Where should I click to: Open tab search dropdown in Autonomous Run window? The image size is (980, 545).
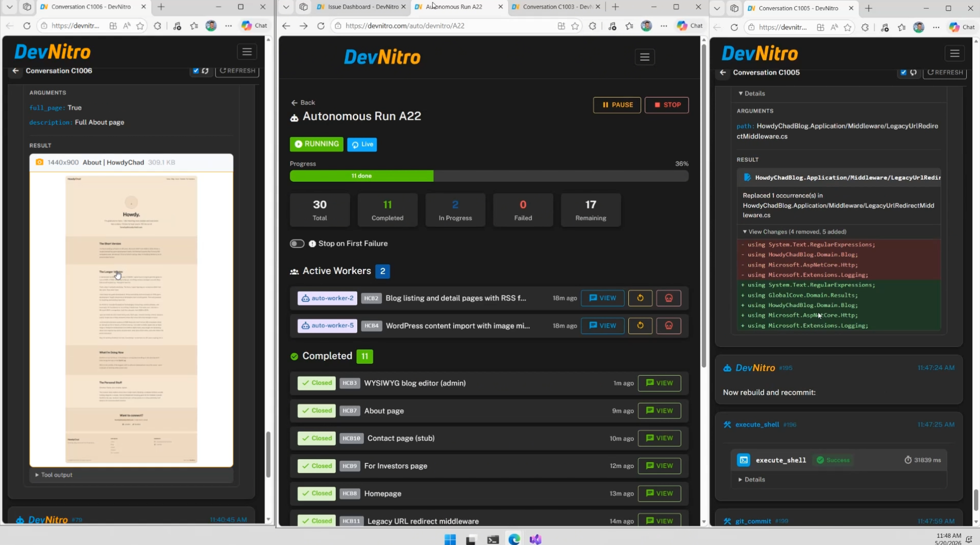[x=286, y=7]
